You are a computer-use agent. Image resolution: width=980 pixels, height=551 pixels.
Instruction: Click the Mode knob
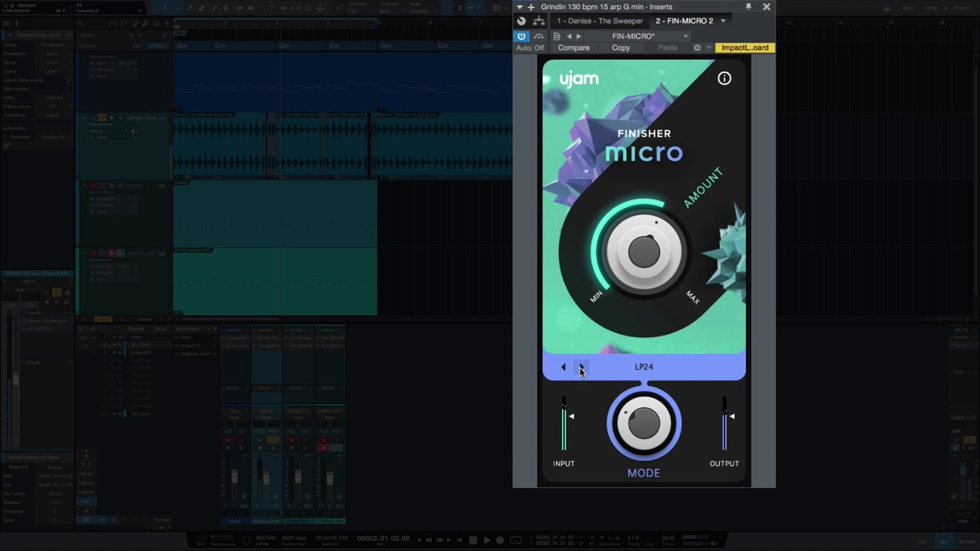[x=644, y=423]
